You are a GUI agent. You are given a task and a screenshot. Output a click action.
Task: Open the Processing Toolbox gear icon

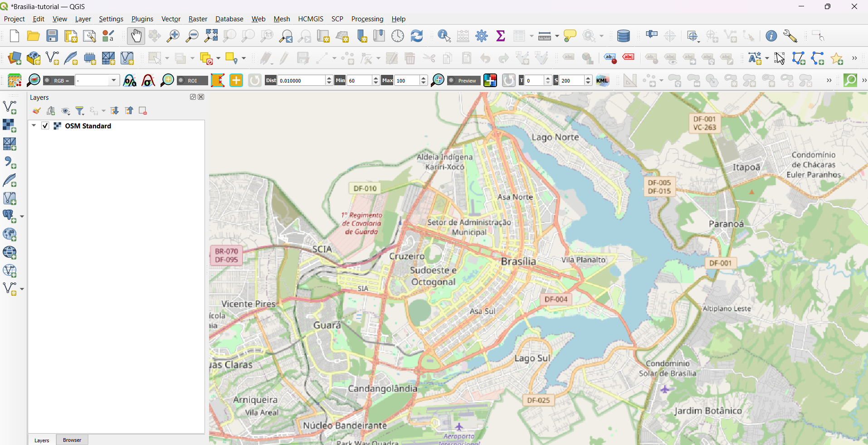tap(482, 36)
